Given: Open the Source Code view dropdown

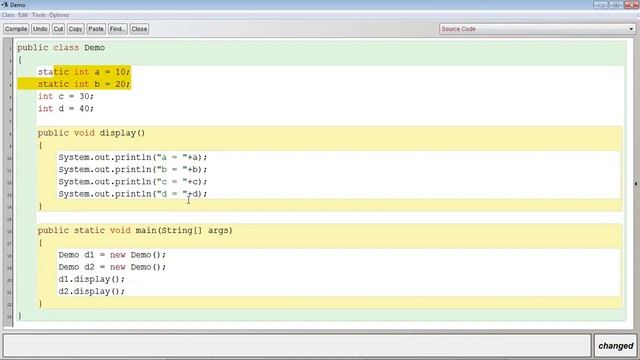Looking at the screenshot, I should pos(537,29).
